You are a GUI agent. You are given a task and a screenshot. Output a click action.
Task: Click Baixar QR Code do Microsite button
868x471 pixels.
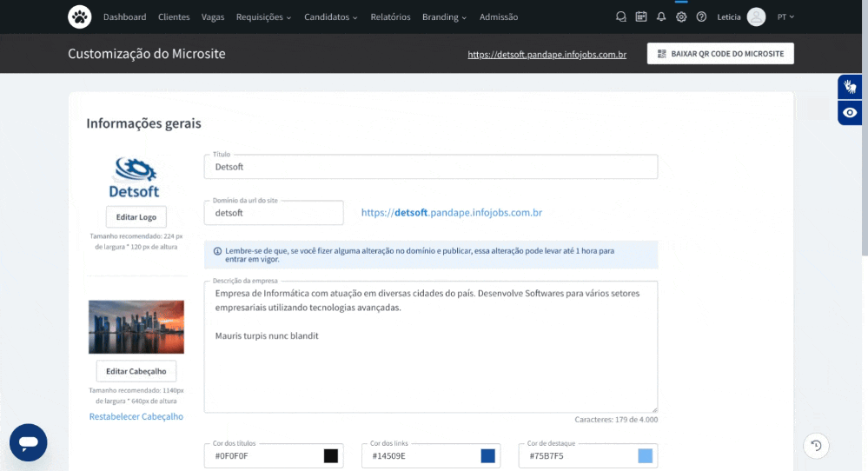[720, 54]
